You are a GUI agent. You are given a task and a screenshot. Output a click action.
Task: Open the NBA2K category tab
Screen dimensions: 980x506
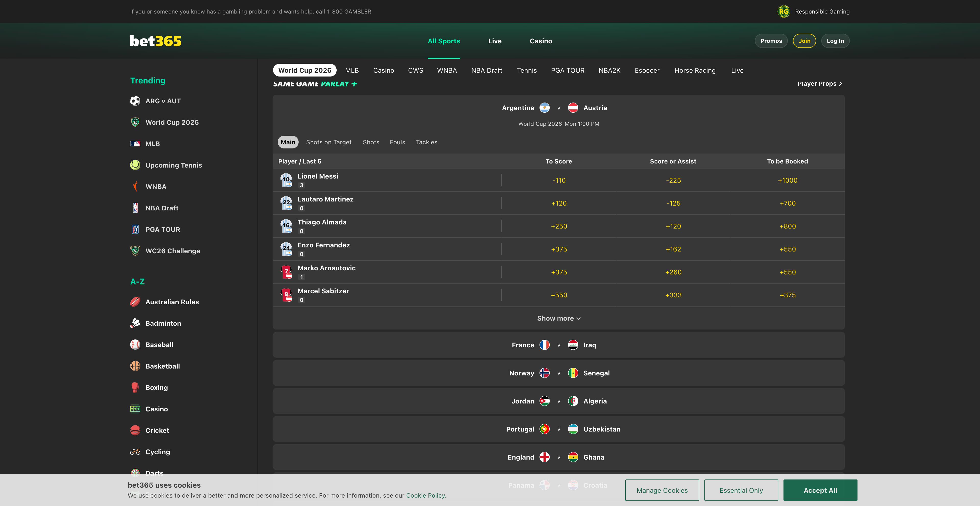[609, 70]
